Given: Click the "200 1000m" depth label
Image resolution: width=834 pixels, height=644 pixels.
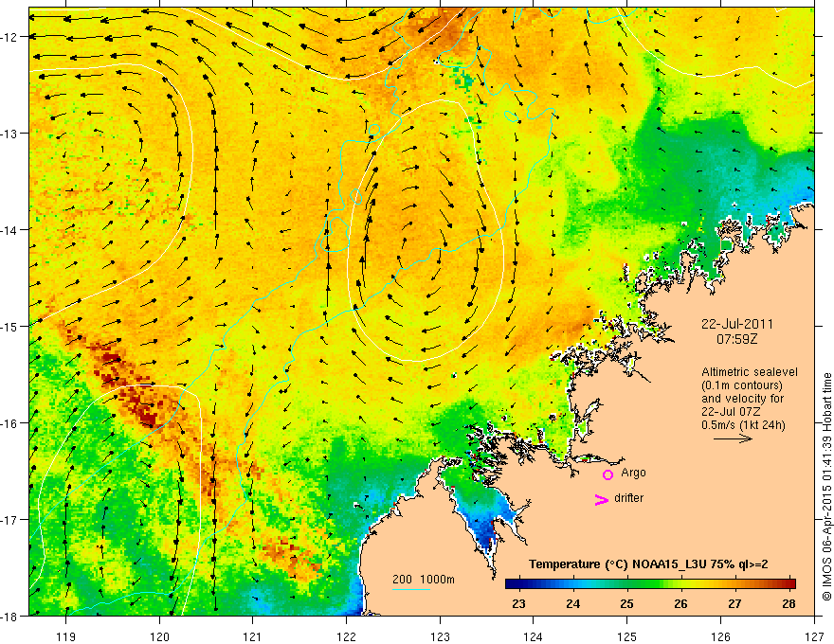Looking at the screenshot, I should [424, 580].
